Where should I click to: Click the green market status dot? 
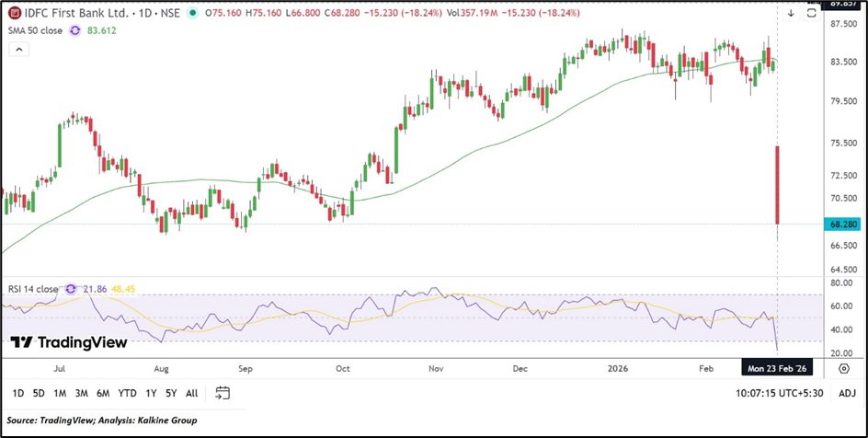click(191, 14)
